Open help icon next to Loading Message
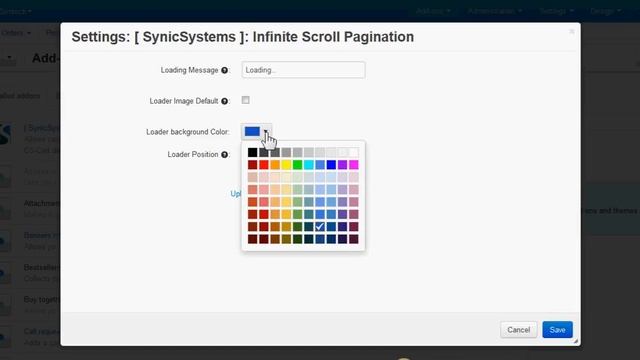 pos(224,70)
